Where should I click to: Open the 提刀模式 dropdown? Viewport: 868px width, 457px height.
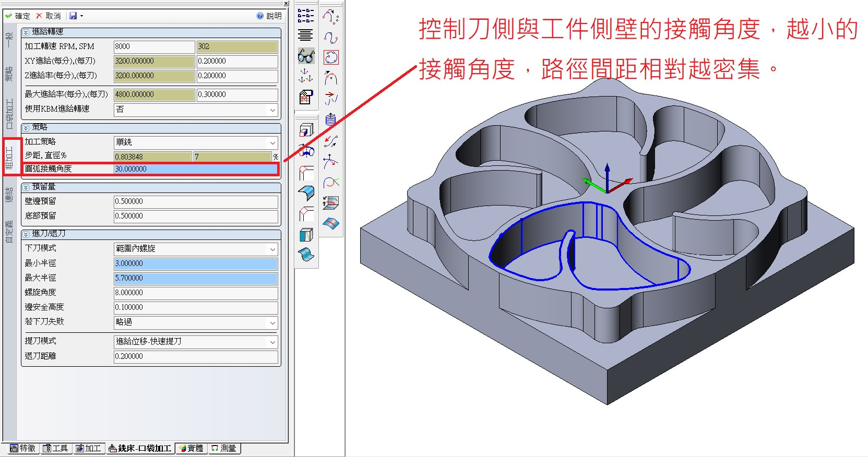272,342
